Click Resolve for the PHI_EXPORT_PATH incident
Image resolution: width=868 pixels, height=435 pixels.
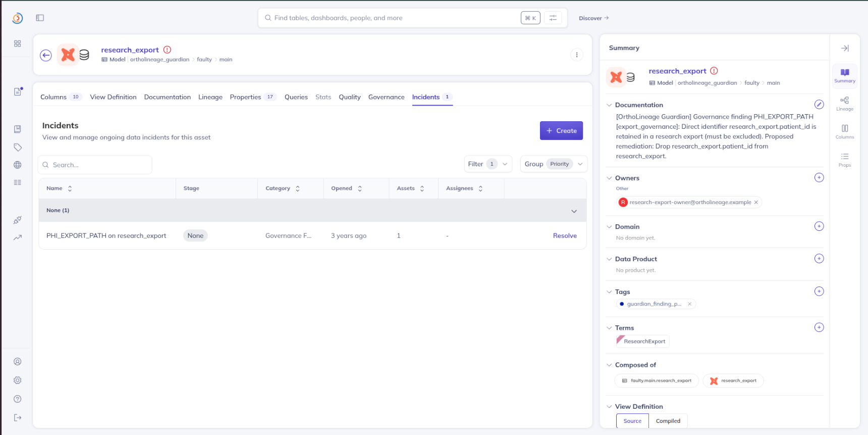coord(565,235)
